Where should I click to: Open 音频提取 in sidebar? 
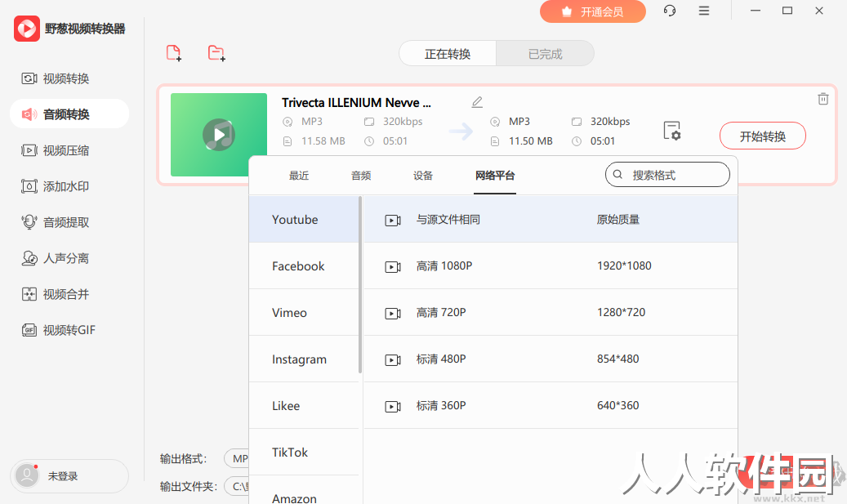69,222
